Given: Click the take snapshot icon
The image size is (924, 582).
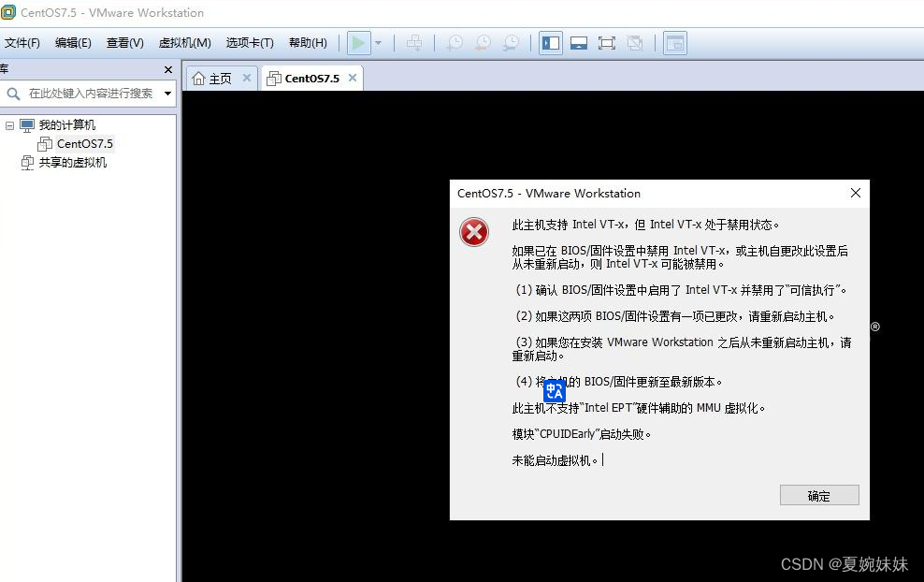Looking at the screenshot, I should coord(455,42).
